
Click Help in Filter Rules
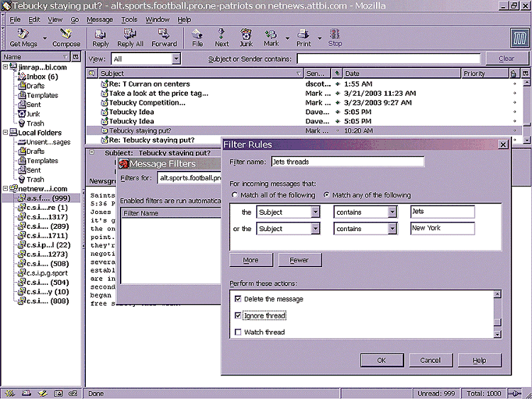pyautogui.click(x=480, y=360)
